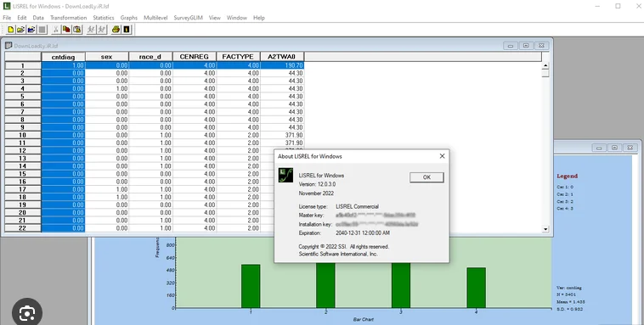Open the Help menu
Viewport: 644px width, 325px height.
point(259,18)
